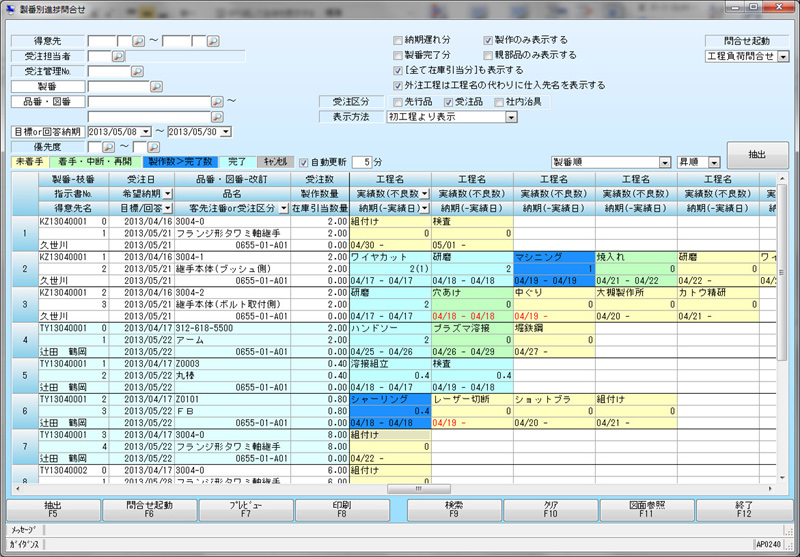Click the 抽出 button above the grid
The width and height of the screenshot is (800, 557).
[756, 155]
